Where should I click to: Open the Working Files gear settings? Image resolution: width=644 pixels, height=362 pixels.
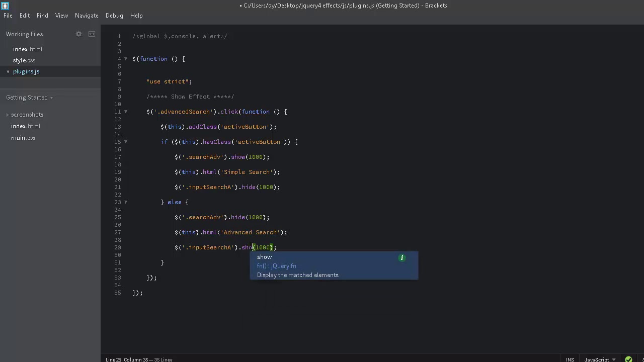(78, 34)
